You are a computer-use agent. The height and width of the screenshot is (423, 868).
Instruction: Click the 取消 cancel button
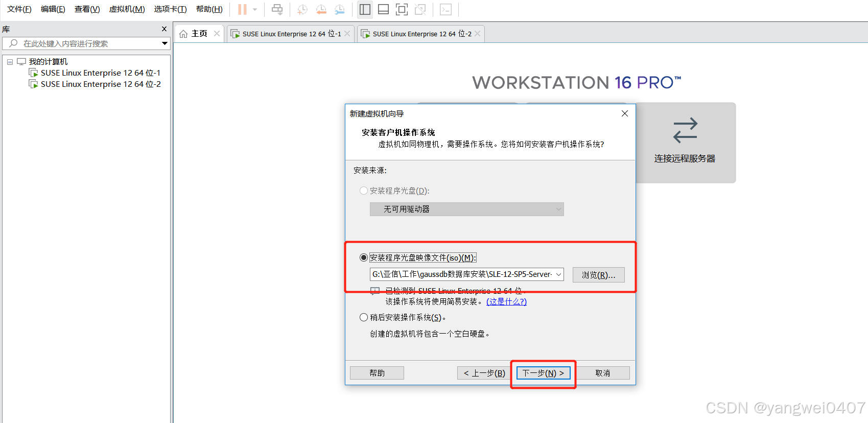coord(603,373)
